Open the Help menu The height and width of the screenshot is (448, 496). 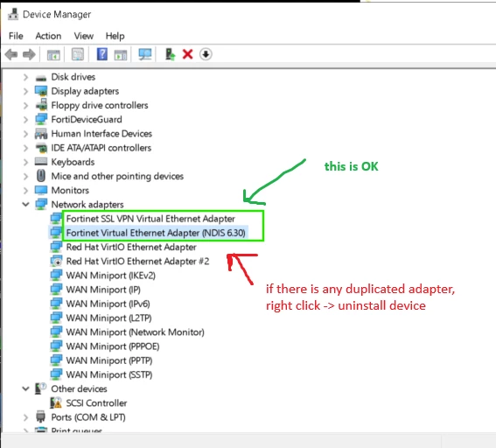coord(115,36)
